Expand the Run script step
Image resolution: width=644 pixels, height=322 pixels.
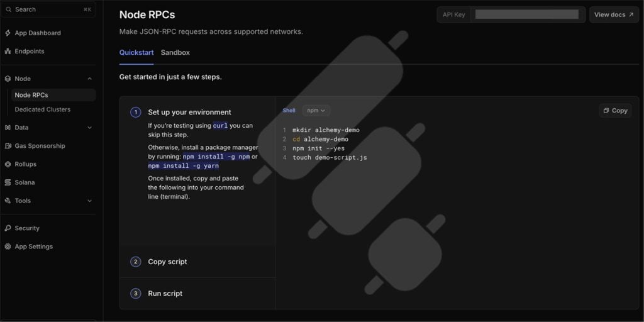point(197,293)
